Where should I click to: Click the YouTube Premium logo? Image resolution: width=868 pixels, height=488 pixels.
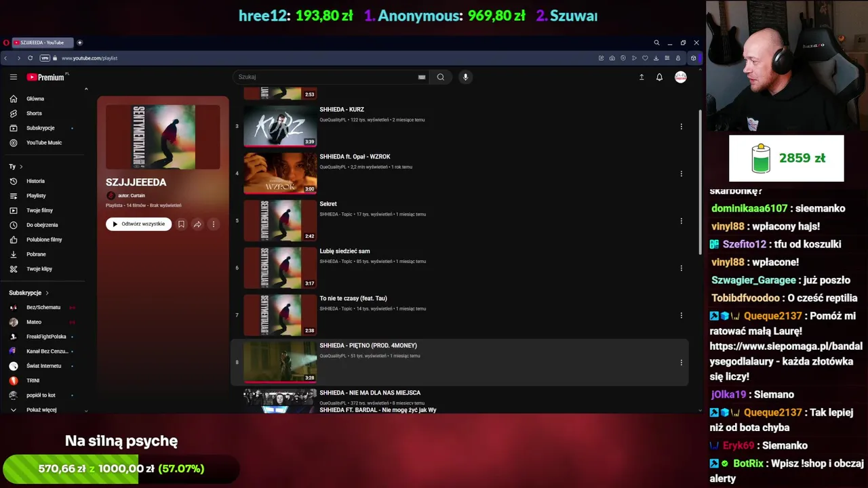coord(45,77)
